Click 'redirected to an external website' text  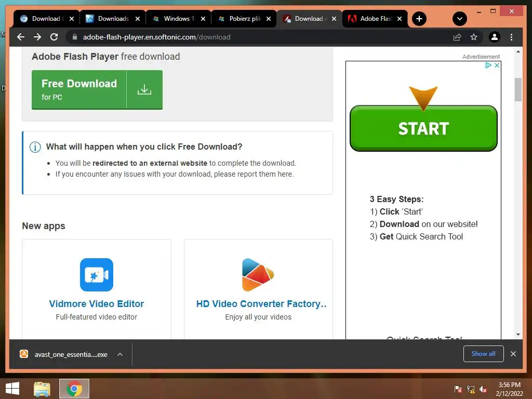click(x=150, y=163)
